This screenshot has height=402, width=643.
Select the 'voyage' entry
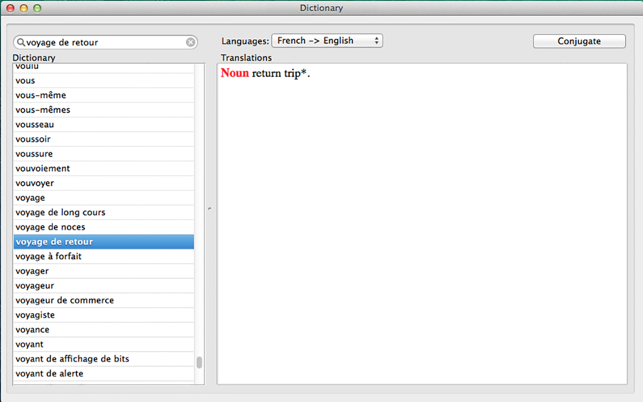104,198
